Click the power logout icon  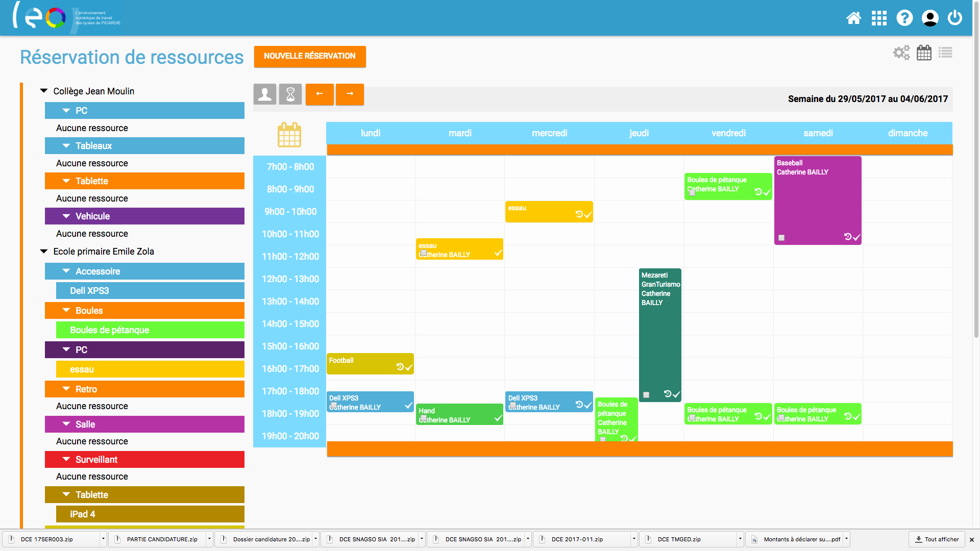pos(955,18)
